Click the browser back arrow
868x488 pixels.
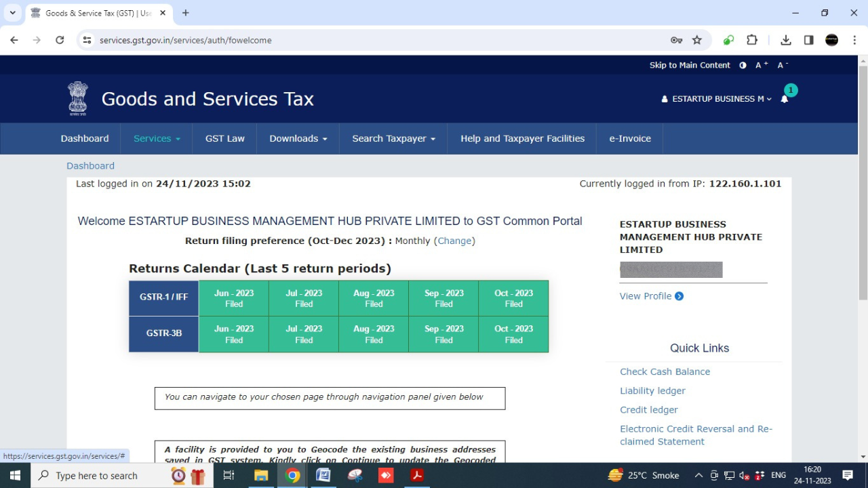click(x=14, y=40)
